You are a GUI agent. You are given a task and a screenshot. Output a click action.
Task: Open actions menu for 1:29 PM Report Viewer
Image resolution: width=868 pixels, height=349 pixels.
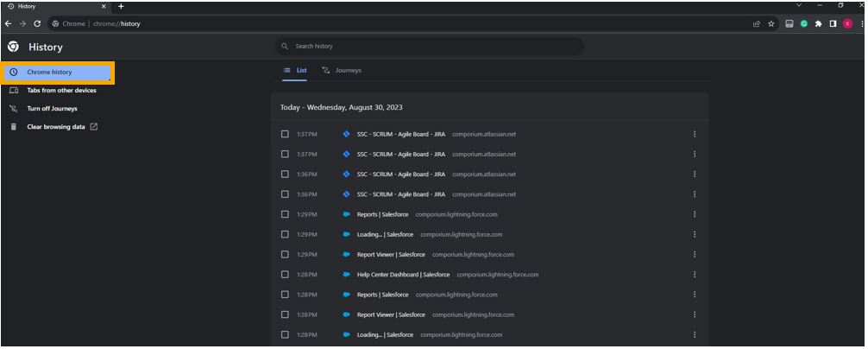click(x=695, y=254)
